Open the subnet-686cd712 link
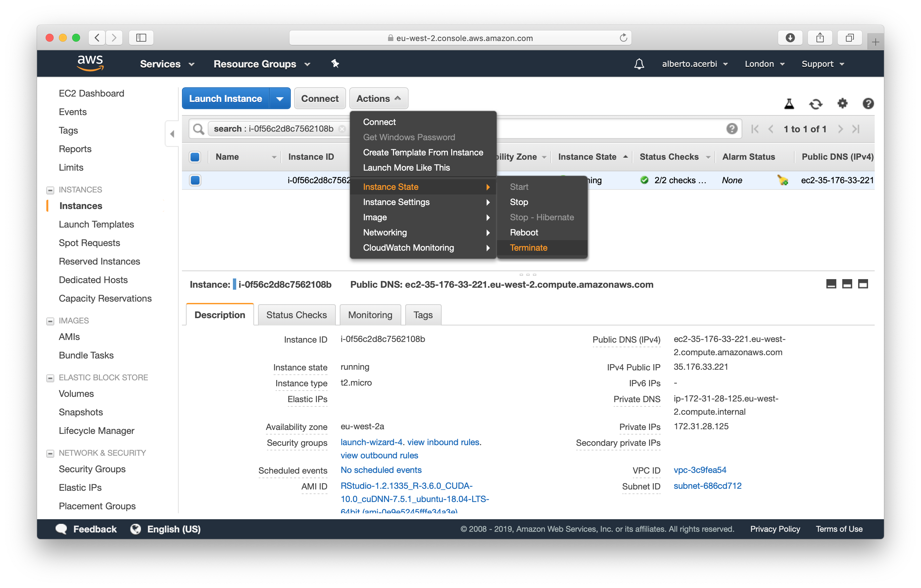The width and height of the screenshot is (921, 588). point(707,486)
